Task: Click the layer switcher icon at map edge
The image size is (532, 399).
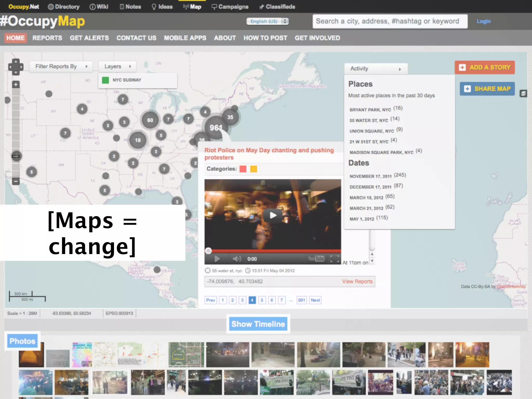Action: tap(523, 94)
